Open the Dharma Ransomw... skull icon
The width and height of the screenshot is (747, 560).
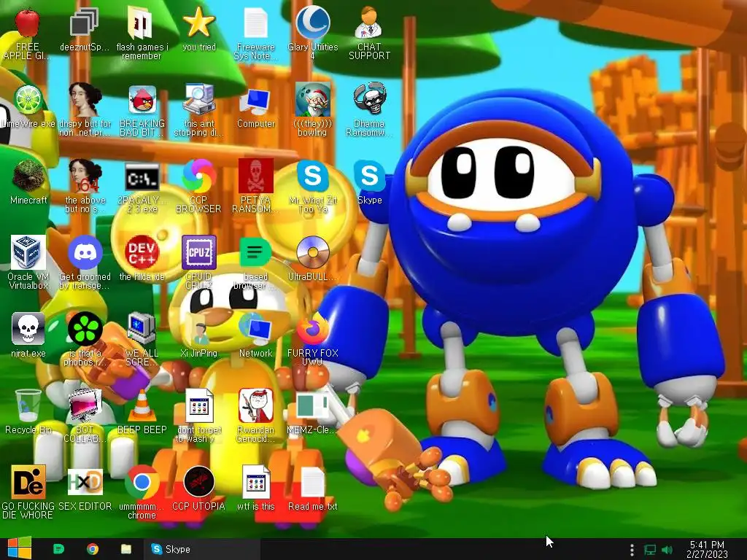[369, 99]
